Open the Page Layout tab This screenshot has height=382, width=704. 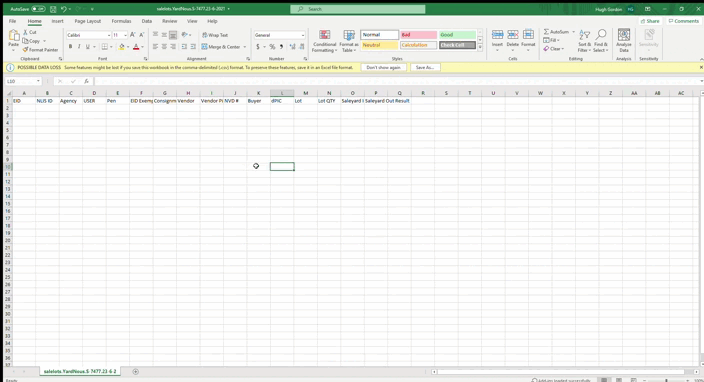point(88,21)
